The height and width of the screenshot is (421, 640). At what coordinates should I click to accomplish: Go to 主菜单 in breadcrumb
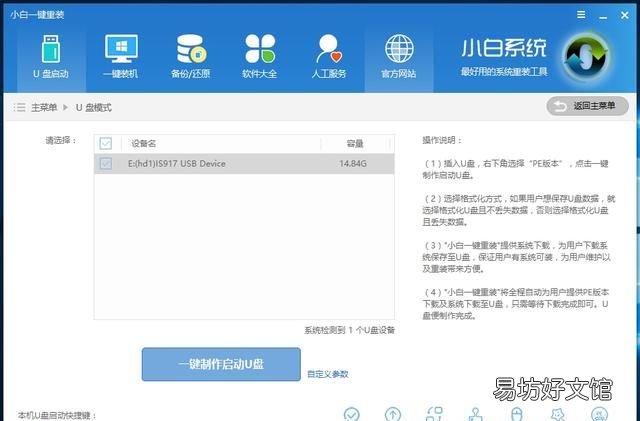tap(44, 107)
